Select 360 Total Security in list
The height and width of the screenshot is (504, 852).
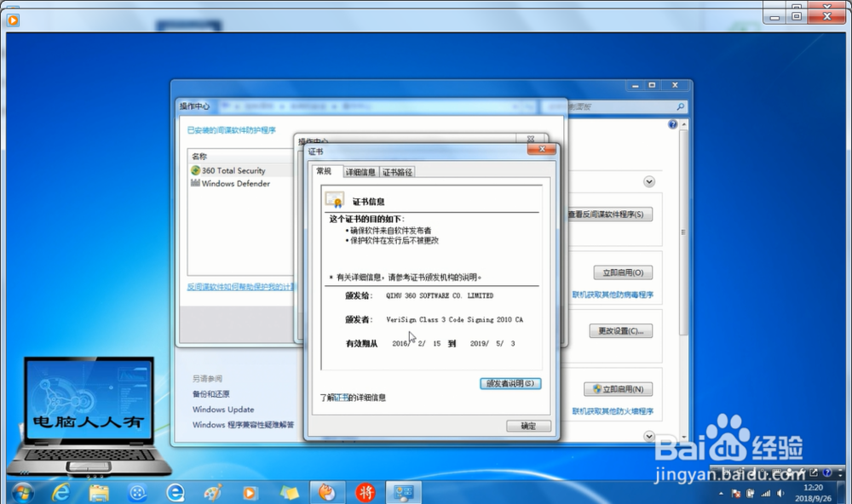tap(233, 170)
